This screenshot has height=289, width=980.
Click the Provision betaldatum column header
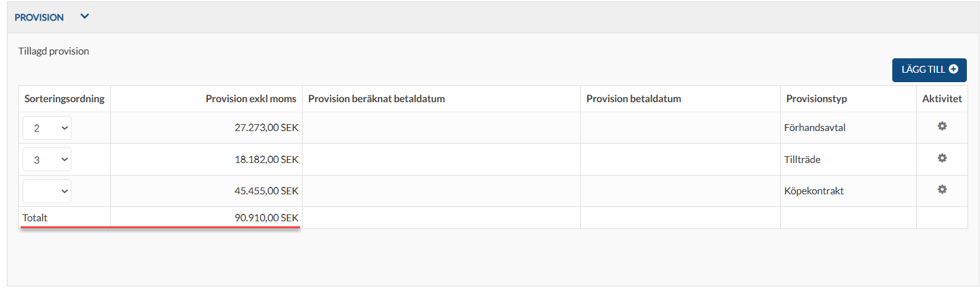pyautogui.click(x=633, y=99)
